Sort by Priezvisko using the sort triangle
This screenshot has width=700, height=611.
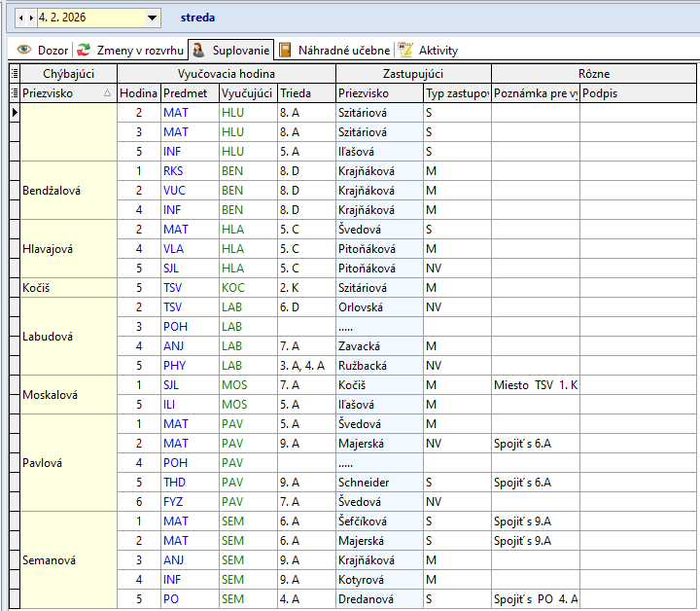point(107,93)
